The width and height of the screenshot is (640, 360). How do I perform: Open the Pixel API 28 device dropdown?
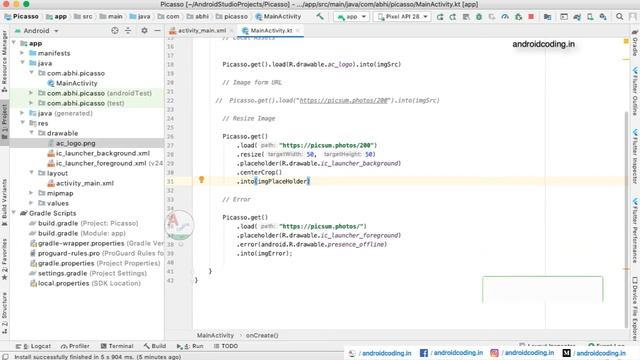[402, 17]
